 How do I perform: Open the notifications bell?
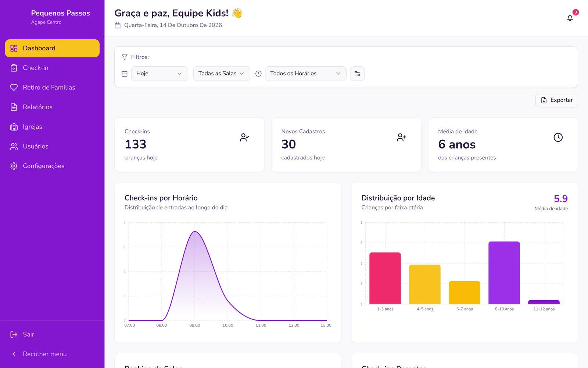[x=570, y=18]
